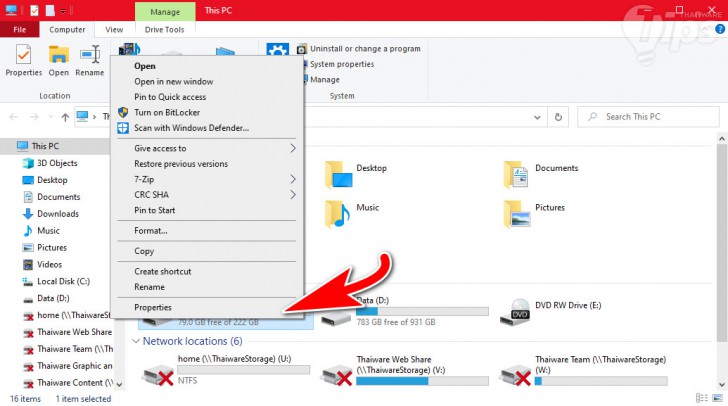Switch to the Computer tab
Image resolution: width=728 pixels, height=406 pixels.
pos(67,29)
